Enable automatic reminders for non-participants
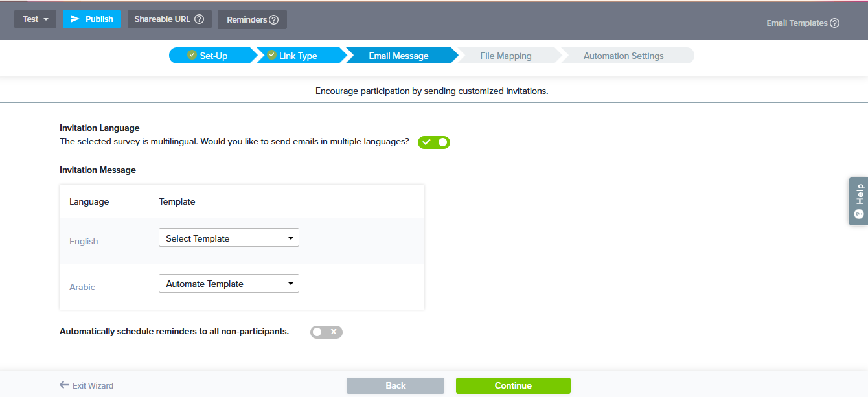Screen dimensions: 868x397 (326, 332)
